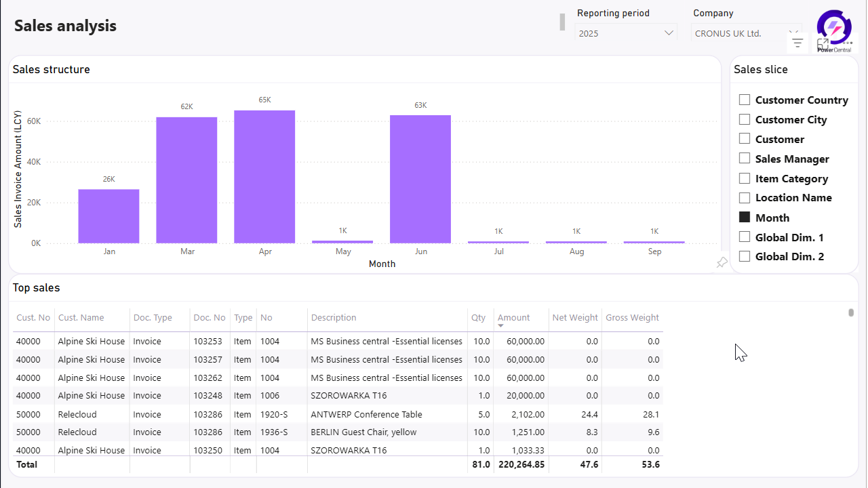Tick the Customer checkbox in Sales slice
The width and height of the screenshot is (868, 488).
(x=745, y=139)
